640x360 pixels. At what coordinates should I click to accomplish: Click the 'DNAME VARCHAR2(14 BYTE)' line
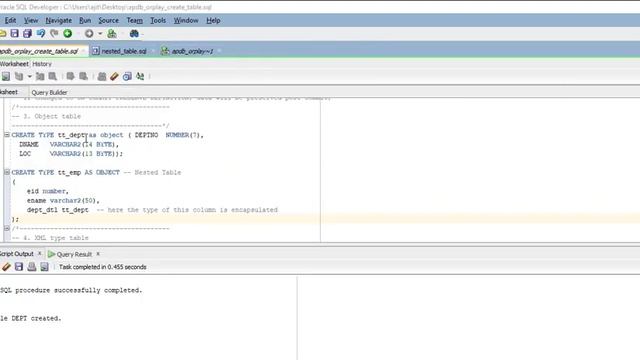69,144
